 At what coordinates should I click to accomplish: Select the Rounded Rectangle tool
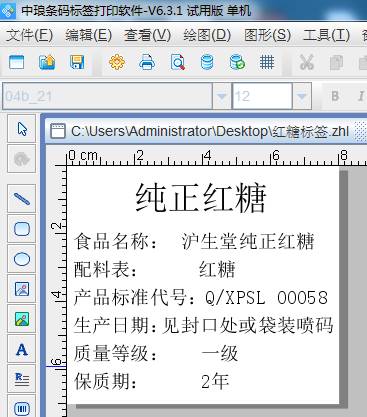pos(22,229)
